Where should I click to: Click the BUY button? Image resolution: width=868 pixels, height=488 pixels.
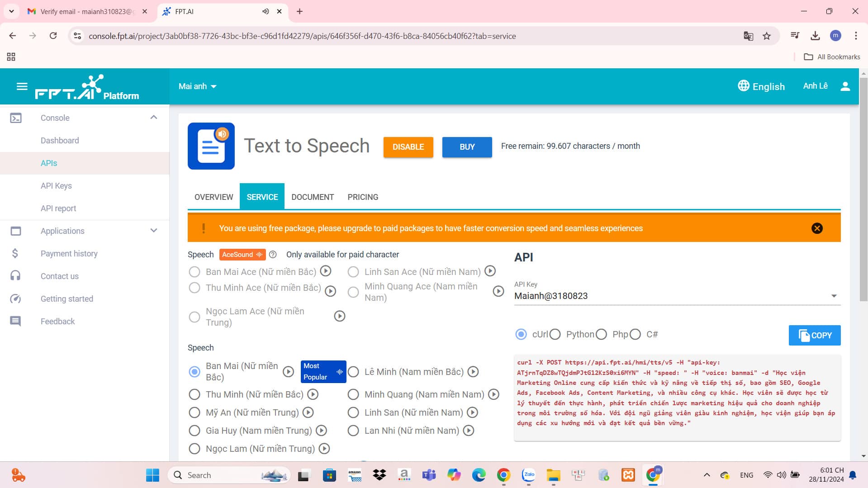click(x=467, y=147)
